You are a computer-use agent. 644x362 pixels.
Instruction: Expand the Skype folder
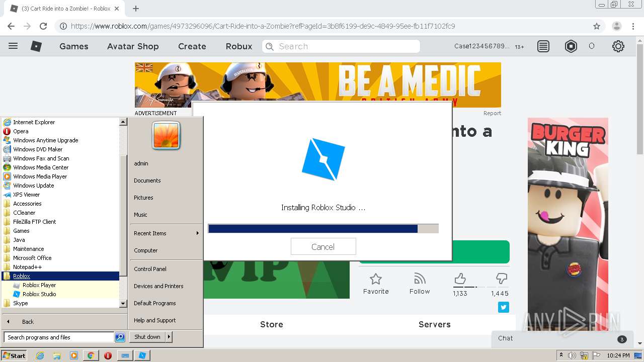point(21,303)
